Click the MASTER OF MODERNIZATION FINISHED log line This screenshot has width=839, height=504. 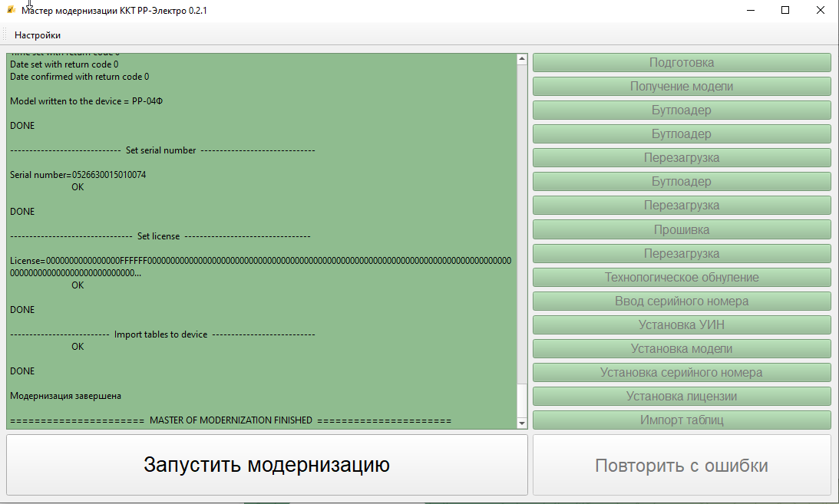pyautogui.click(x=230, y=420)
